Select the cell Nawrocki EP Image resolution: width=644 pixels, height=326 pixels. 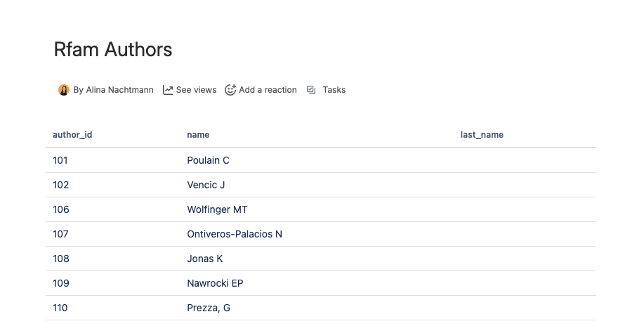tap(215, 283)
